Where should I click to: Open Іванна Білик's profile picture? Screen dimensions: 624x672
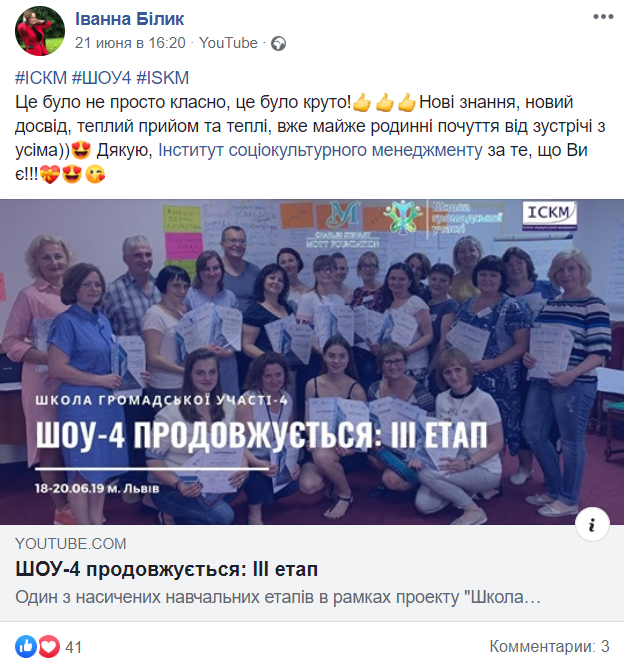tap(40, 31)
